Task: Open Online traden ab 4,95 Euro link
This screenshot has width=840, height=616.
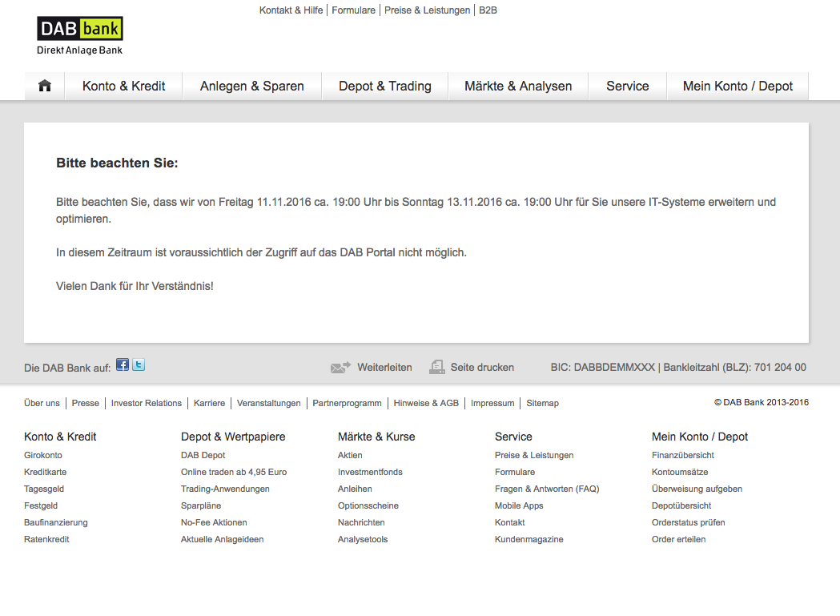Action: pyautogui.click(x=234, y=472)
